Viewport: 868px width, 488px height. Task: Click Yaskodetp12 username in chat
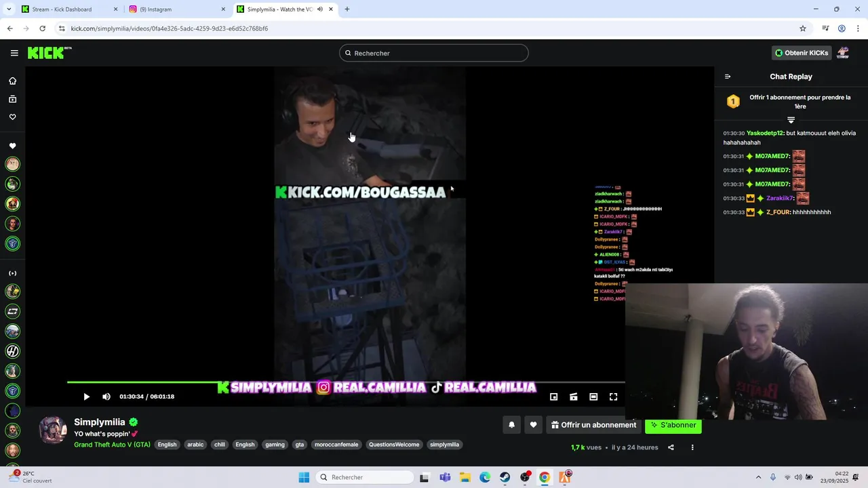tap(765, 134)
